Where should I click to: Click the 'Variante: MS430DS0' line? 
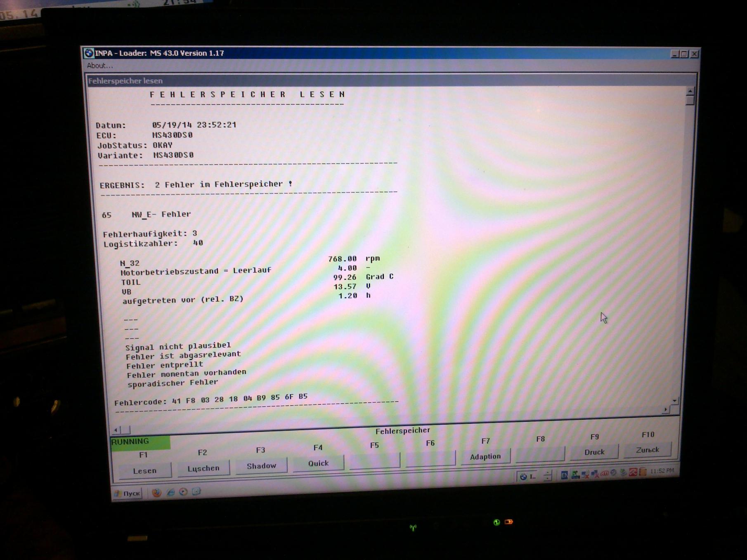point(146,156)
